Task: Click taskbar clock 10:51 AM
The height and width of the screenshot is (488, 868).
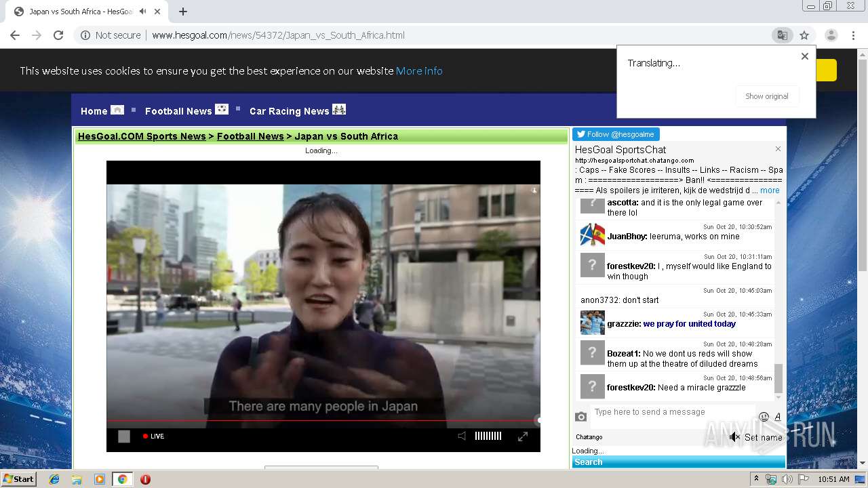Action: (x=833, y=479)
